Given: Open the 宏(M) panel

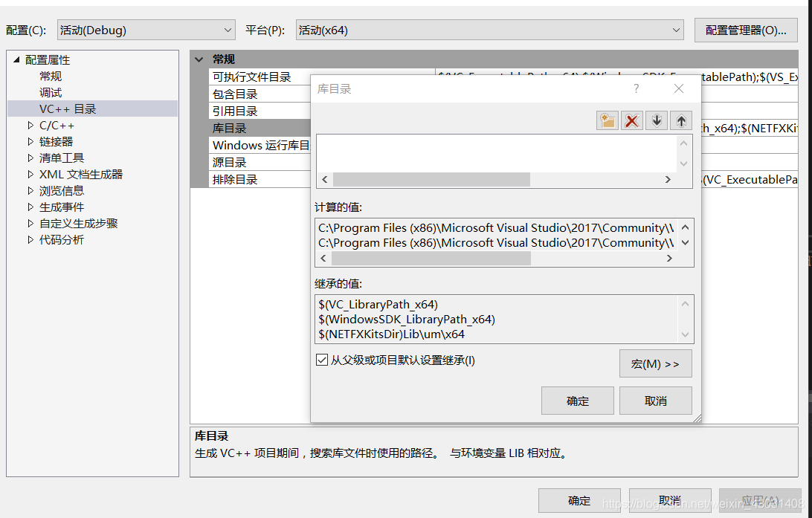Looking at the screenshot, I should coord(655,363).
